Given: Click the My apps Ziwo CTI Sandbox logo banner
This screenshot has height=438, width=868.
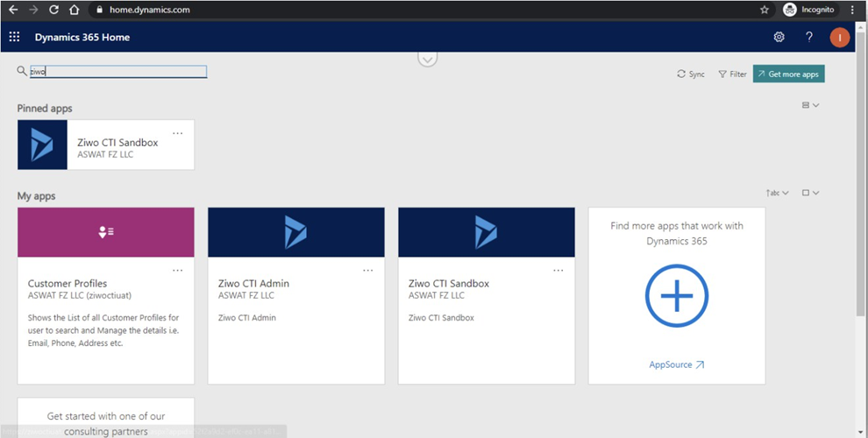Looking at the screenshot, I should click(486, 232).
